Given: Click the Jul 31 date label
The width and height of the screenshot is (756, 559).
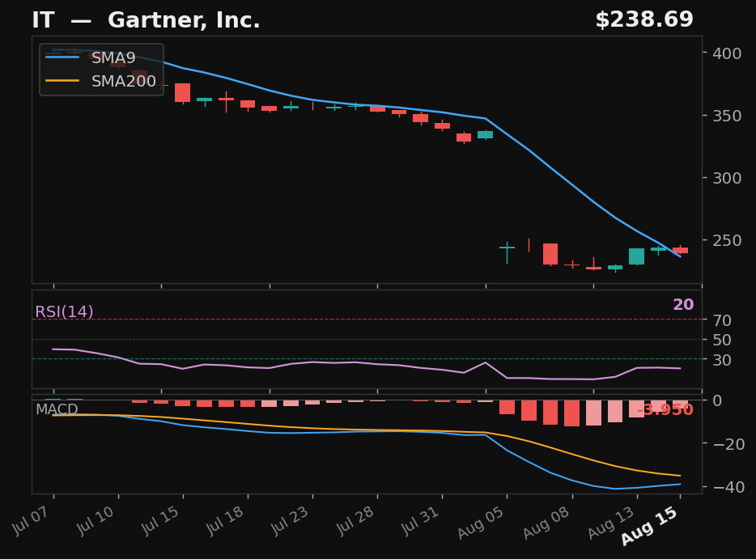Looking at the screenshot, I should [x=419, y=520].
